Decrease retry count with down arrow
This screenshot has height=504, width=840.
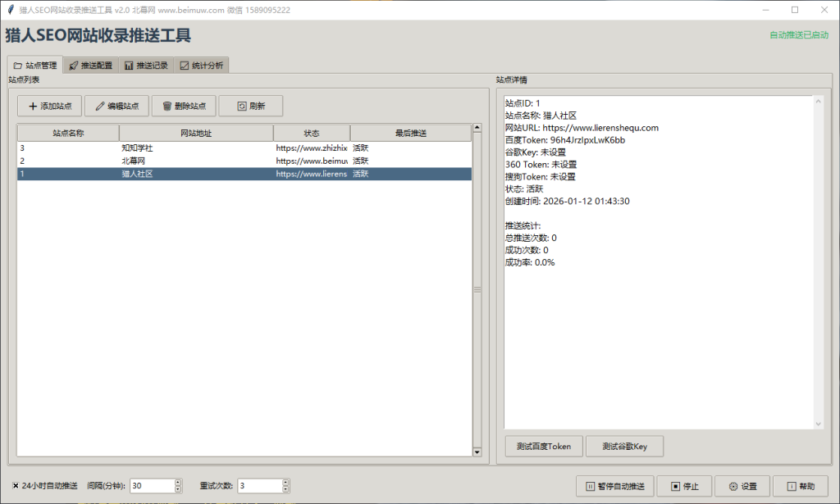click(285, 489)
